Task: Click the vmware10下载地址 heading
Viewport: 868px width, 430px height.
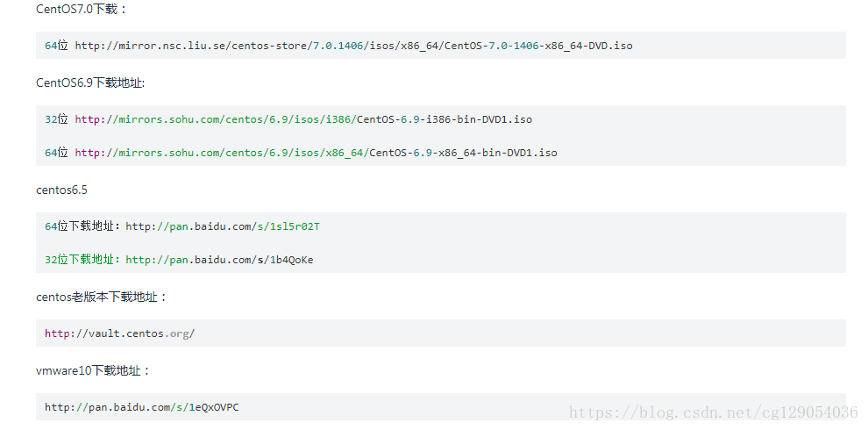Action: (x=93, y=370)
